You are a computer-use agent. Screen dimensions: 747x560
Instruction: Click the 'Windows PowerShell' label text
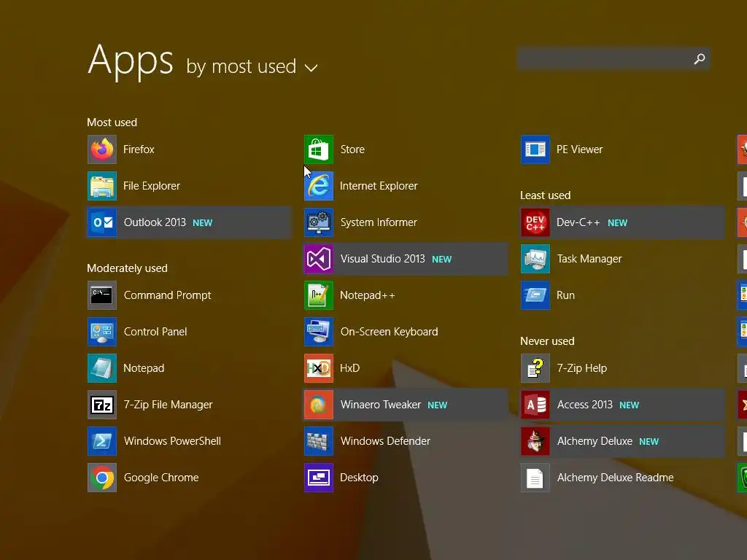pyautogui.click(x=172, y=441)
